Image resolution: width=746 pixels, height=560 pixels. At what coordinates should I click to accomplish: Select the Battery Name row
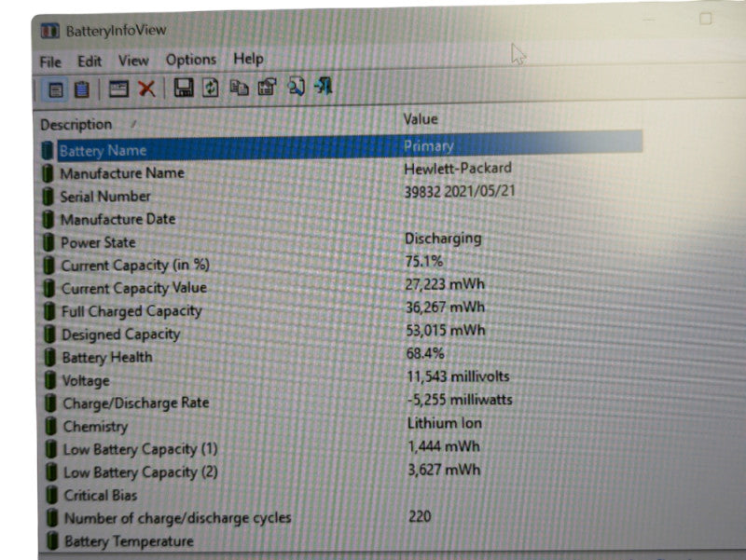point(340,148)
